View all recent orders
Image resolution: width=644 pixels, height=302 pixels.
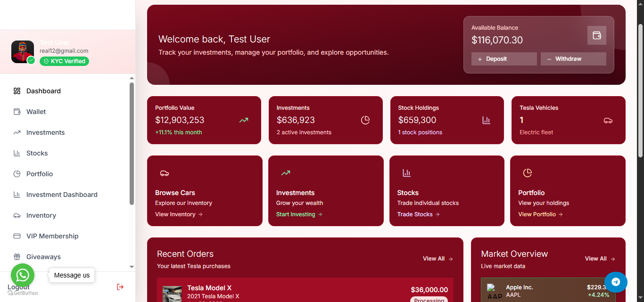[x=438, y=259]
